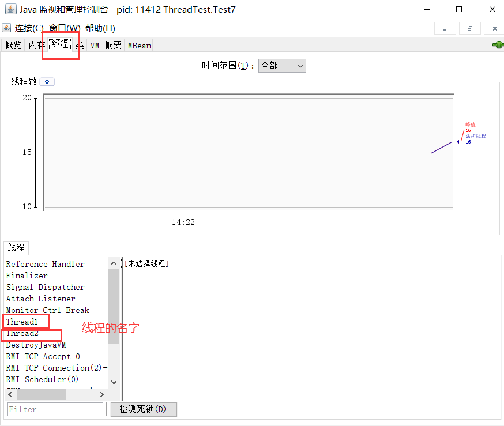
Task: Click horizontal scroll left arrow
Action: [x=10, y=394]
